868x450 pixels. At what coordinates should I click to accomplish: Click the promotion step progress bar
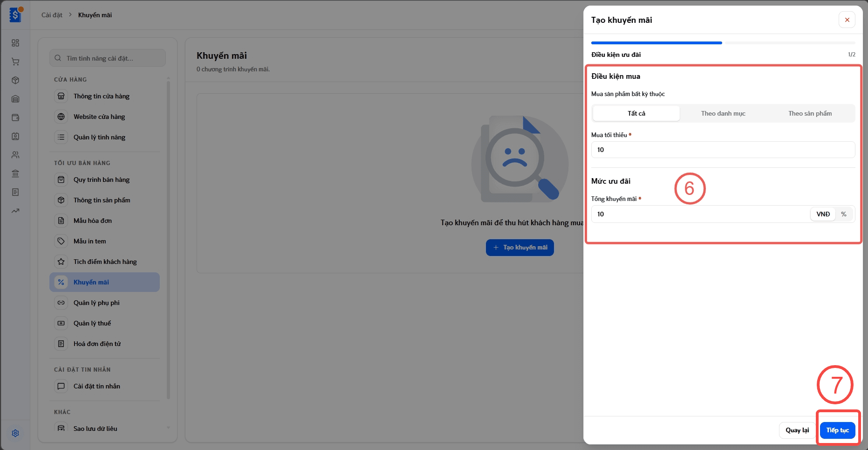[723, 43]
